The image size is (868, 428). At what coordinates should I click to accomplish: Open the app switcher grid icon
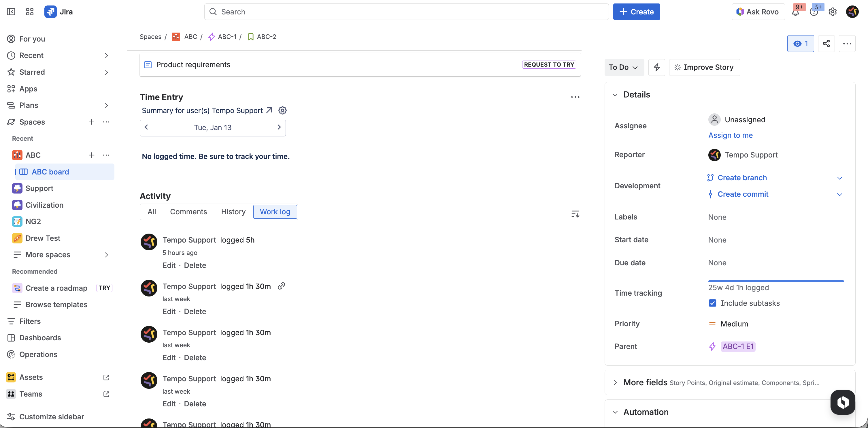point(30,12)
